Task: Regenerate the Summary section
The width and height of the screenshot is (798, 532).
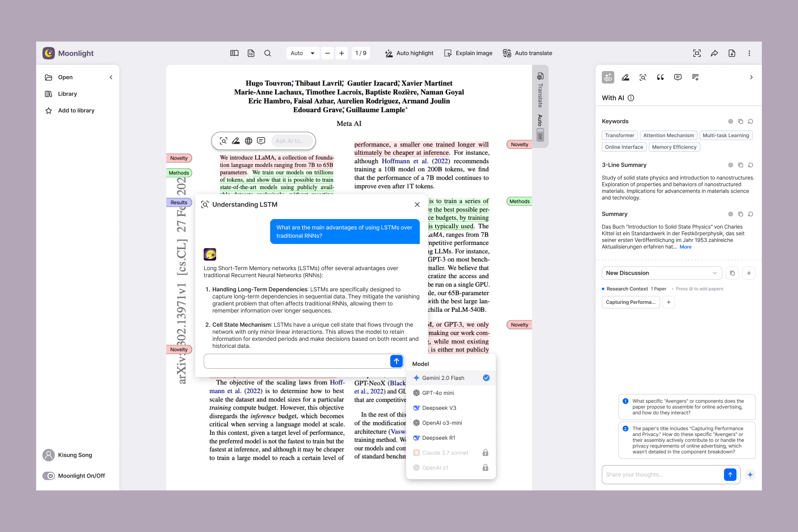Action: click(x=751, y=214)
